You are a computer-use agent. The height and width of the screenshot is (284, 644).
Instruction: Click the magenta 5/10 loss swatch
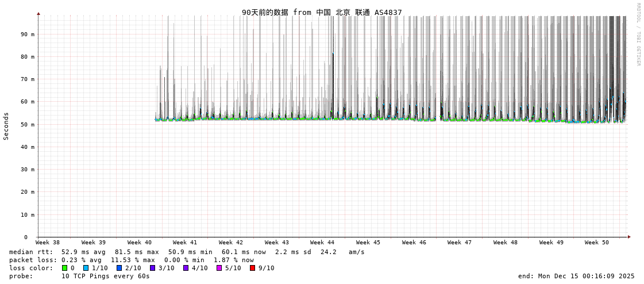coord(219,268)
